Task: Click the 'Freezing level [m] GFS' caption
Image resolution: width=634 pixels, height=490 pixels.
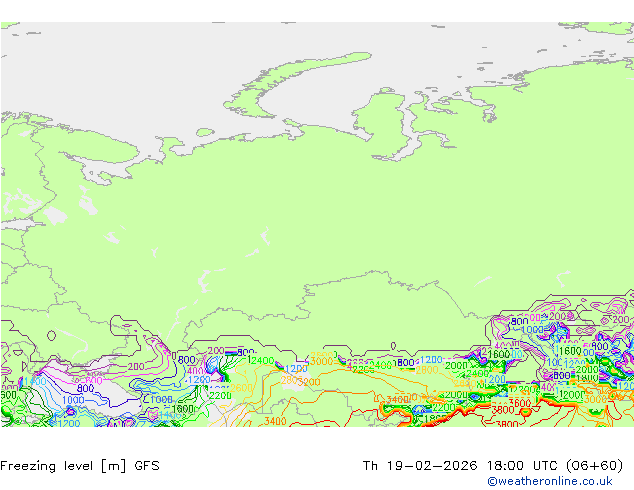Action: coord(80,466)
